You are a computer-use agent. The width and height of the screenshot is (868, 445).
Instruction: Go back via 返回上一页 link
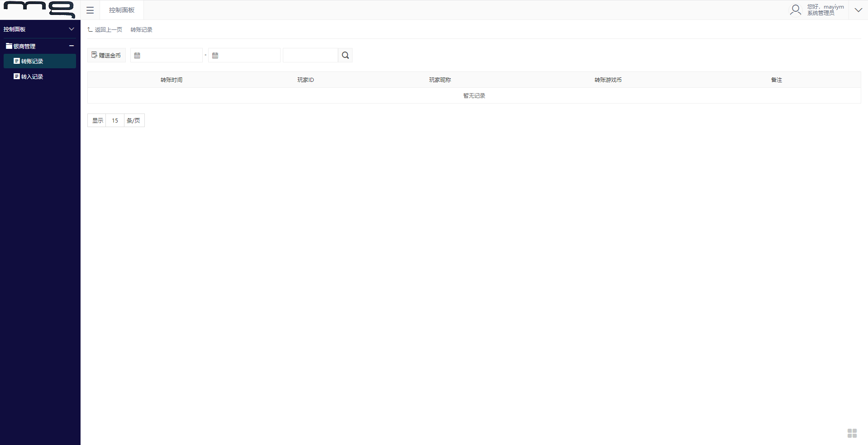click(105, 29)
